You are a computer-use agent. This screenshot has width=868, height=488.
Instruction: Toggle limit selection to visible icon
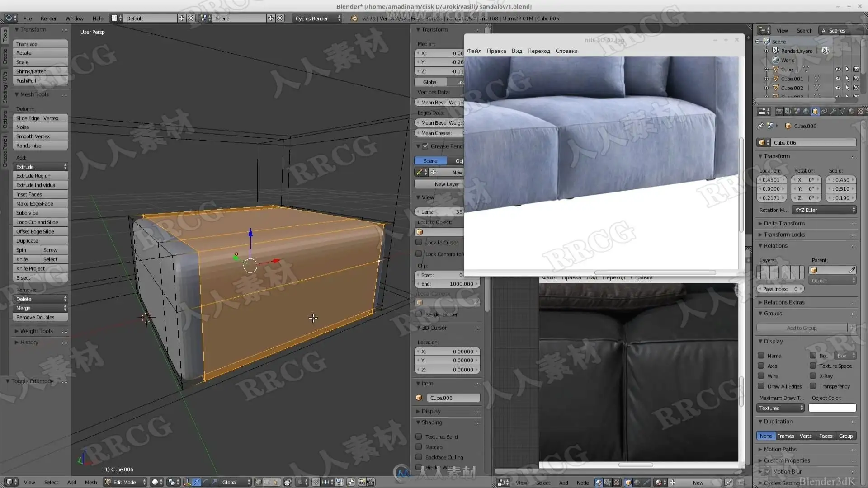[288, 482]
